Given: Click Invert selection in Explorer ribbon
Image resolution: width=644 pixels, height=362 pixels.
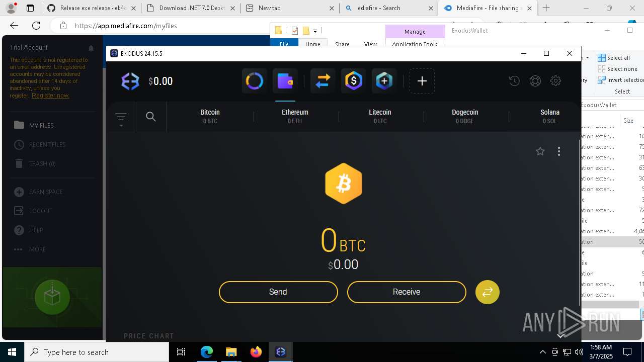Looking at the screenshot, I should coord(620,80).
